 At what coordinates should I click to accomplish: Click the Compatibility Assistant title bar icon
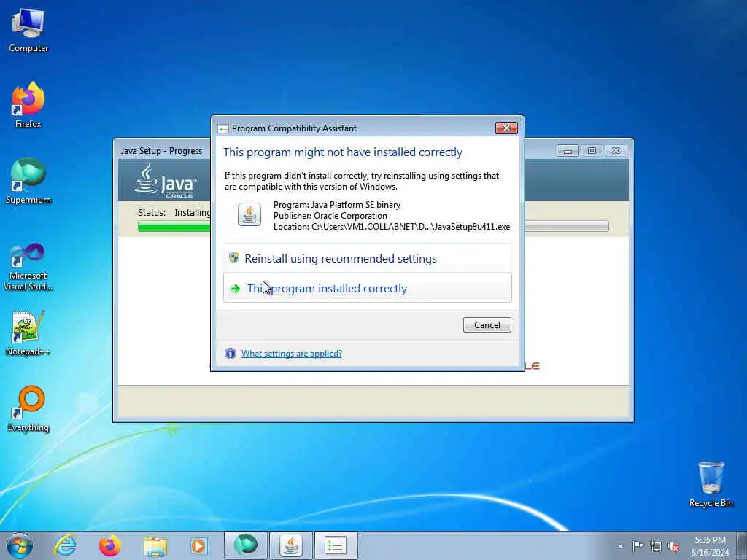click(x=223, y=128)
